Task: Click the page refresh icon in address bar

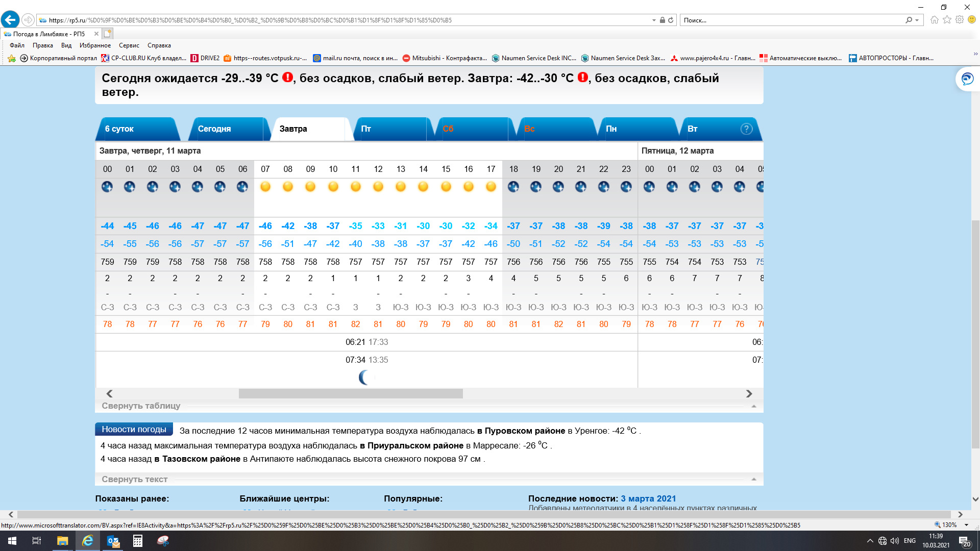Action: click(x=671, y=20)
